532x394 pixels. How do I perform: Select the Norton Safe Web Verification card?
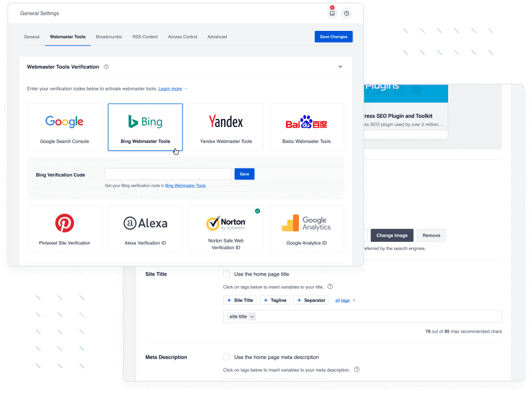226,228
